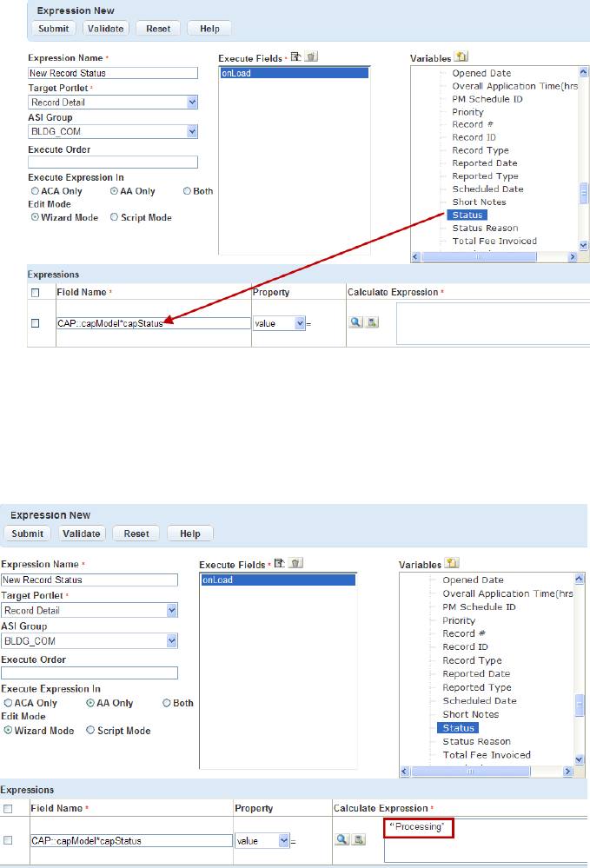This screenshot has width=590, height=868.
Task: Open the Property value dropdown in bottom form
Action: point(284,840)
